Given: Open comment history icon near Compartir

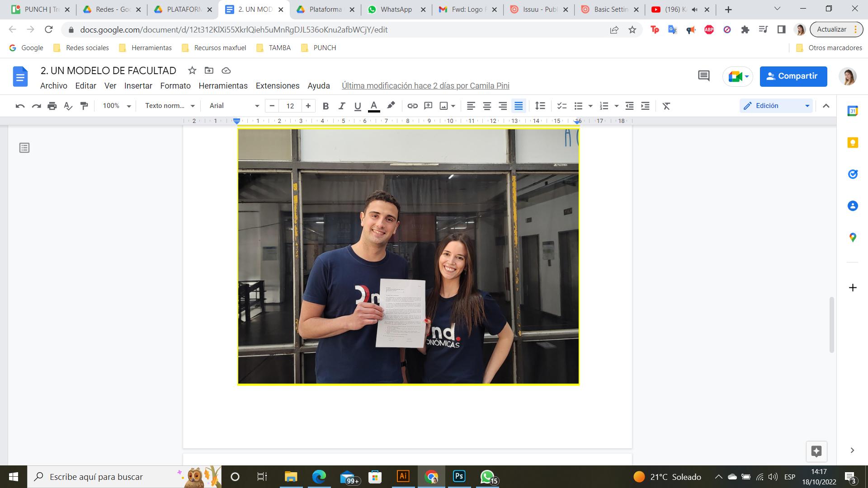Looking at the screenshot, I should coord(703,76).
